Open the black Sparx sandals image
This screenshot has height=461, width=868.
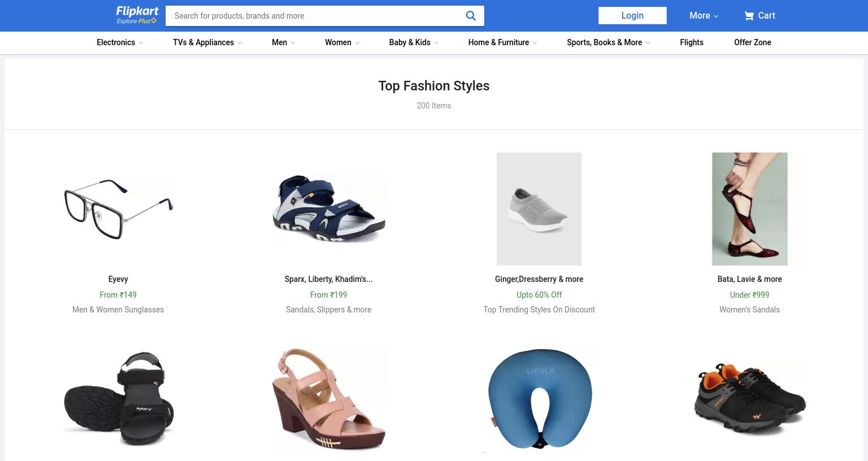pos(118,399)
